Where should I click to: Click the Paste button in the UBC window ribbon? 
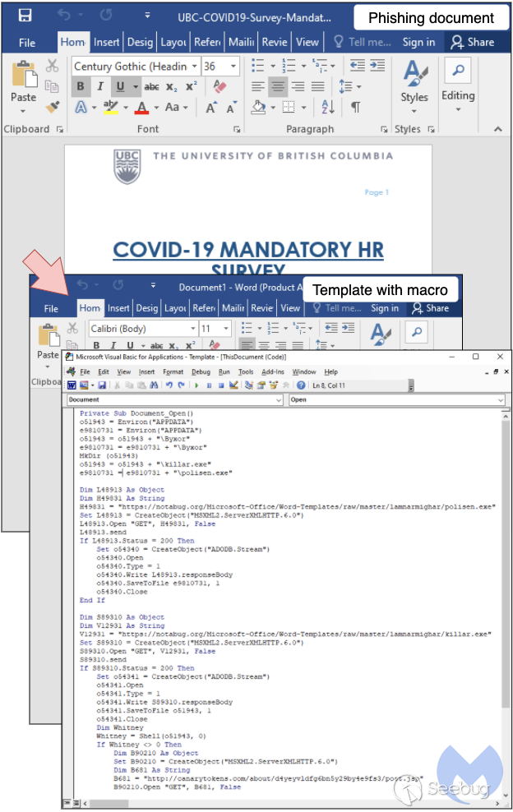tap(23, 86)
